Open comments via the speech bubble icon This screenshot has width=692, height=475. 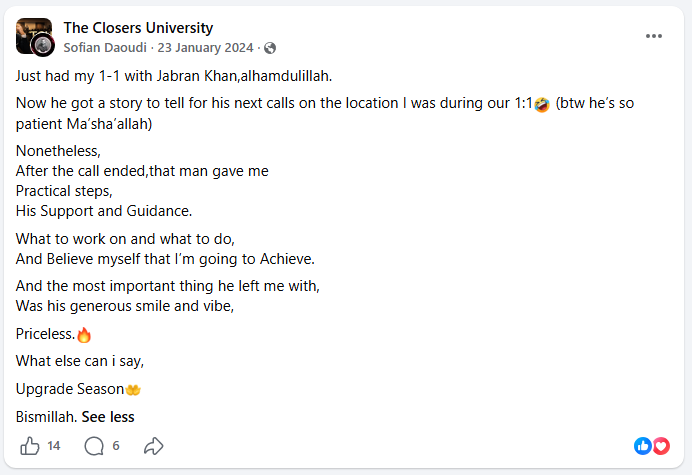pos(94,446)
